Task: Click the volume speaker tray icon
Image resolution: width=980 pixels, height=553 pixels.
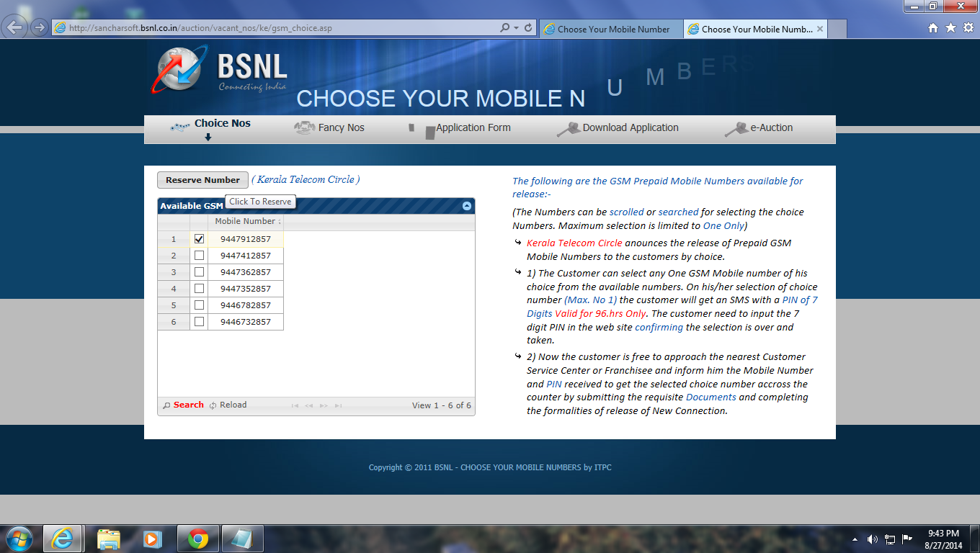Action: pyautogui.click(x=873, y=539)
